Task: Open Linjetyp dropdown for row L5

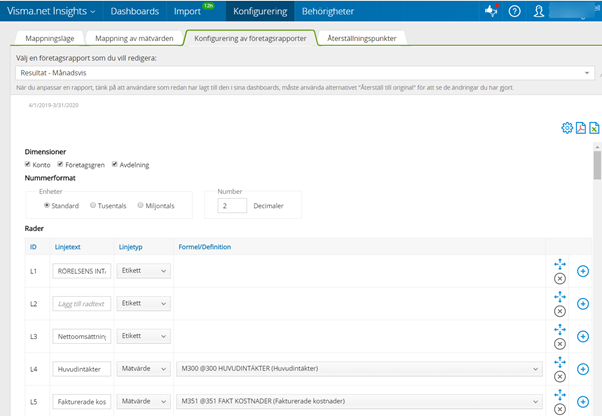Action: (144, 401)
